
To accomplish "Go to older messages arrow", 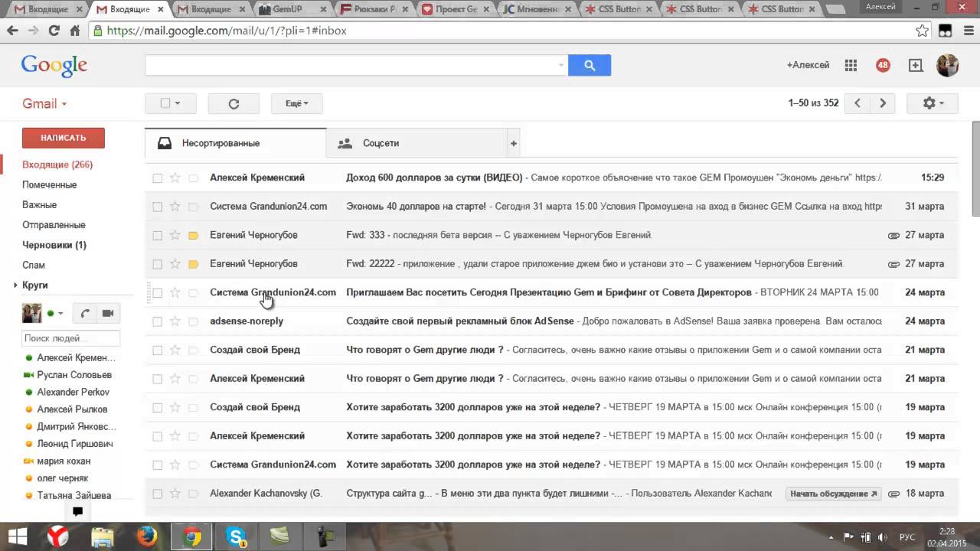I will 883,103.
